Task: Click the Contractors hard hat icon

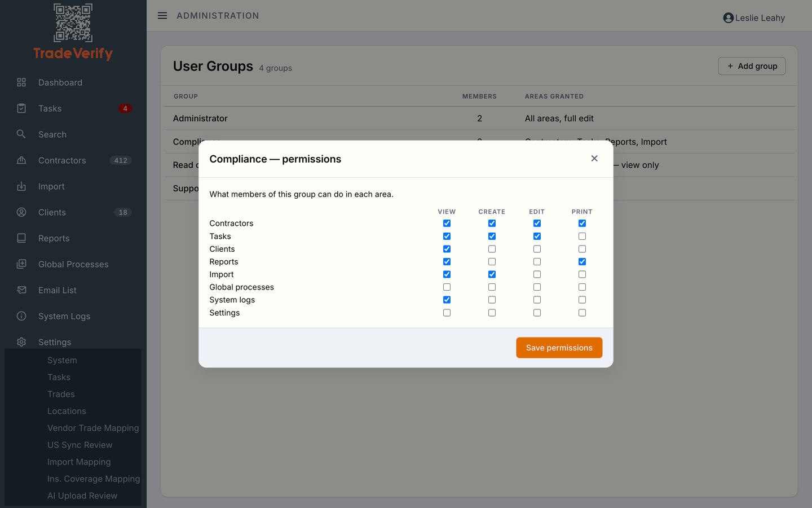Action: click(21, 160)
